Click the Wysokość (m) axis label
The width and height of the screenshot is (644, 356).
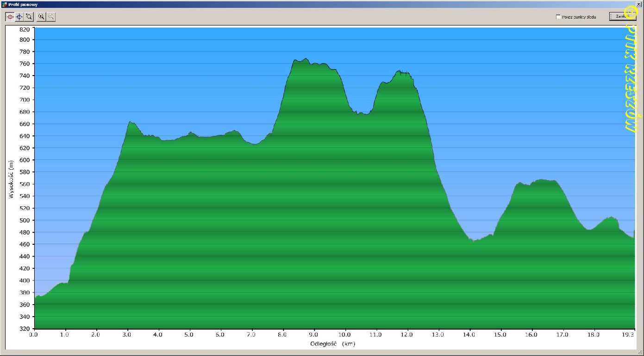11,178
